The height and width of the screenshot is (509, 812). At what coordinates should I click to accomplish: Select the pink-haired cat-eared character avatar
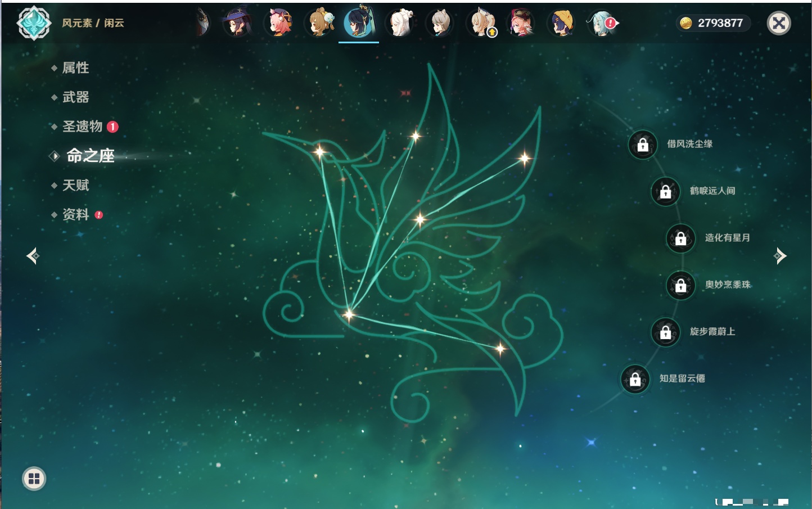(278, 23)
